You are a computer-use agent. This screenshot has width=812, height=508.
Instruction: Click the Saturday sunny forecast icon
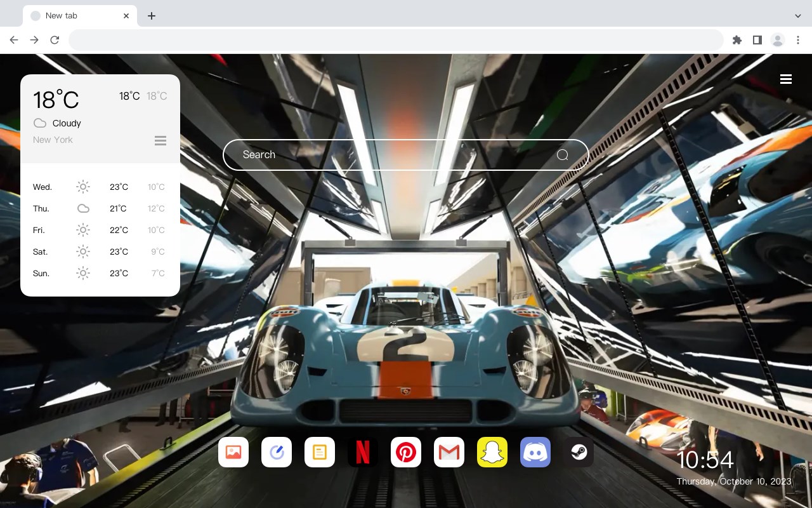coord(83,251)
